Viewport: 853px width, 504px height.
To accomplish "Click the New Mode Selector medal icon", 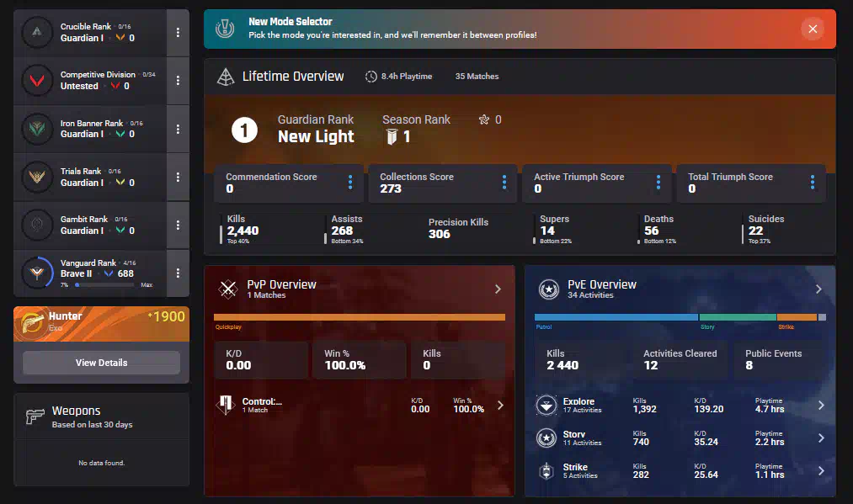I will tap(225, 29).
